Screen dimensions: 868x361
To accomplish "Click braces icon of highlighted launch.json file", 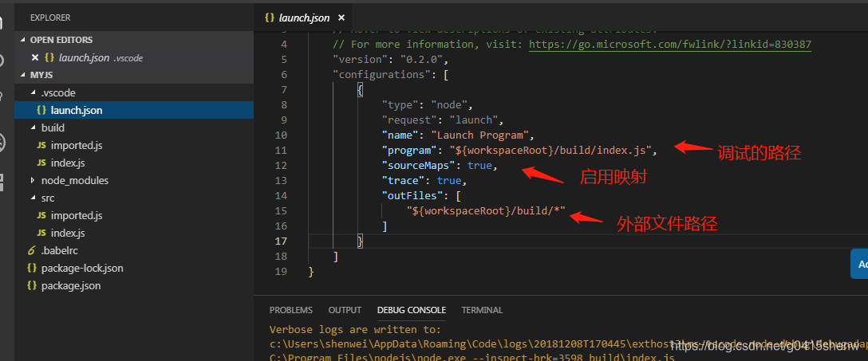I will 41,110.
